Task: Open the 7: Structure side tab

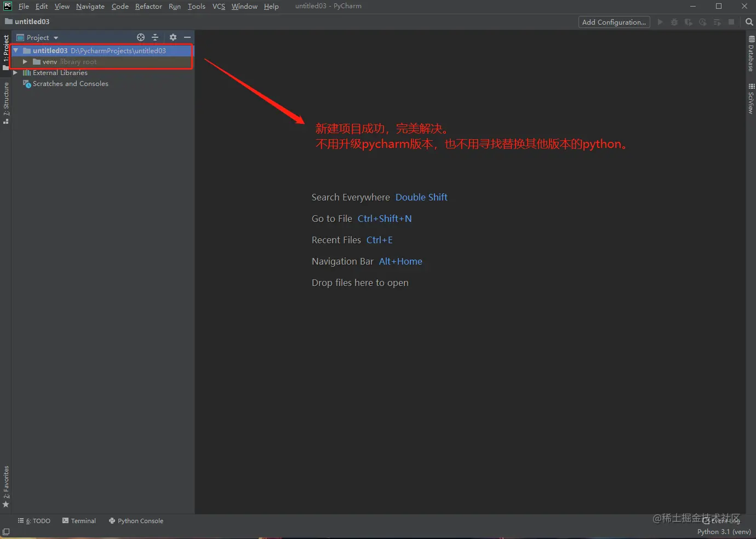Action: click(x=6, y=103)
